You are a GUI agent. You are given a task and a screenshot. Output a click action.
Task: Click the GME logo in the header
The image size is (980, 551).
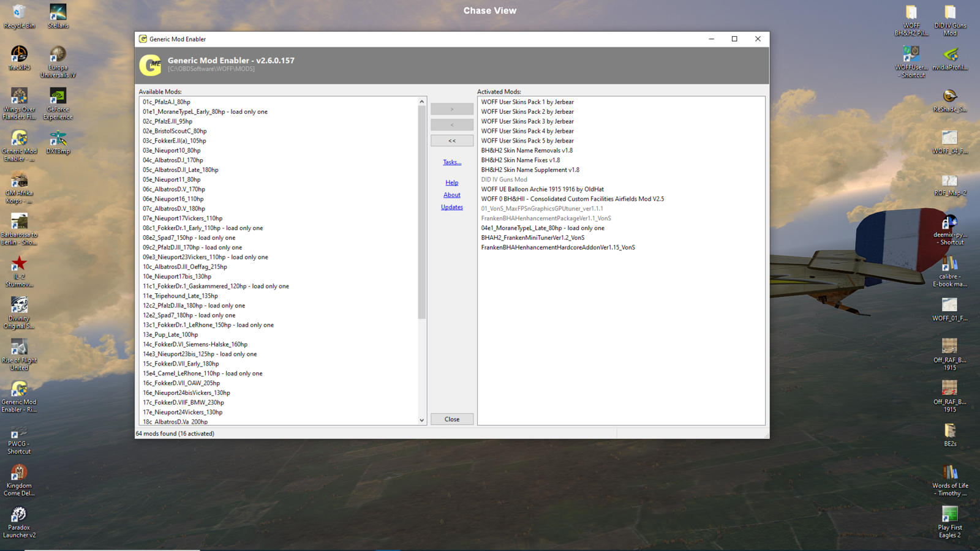coord(150,64)
